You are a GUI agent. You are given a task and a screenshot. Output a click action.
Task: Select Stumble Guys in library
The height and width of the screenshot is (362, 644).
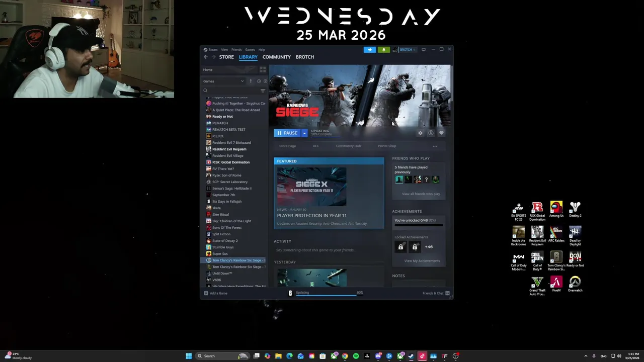222,247
